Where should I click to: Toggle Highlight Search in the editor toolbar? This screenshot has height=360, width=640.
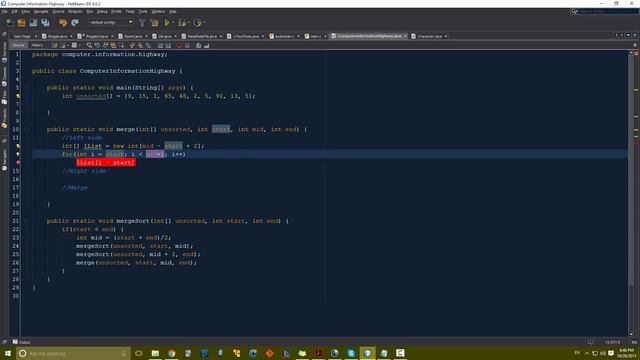[x=113, y=45]
